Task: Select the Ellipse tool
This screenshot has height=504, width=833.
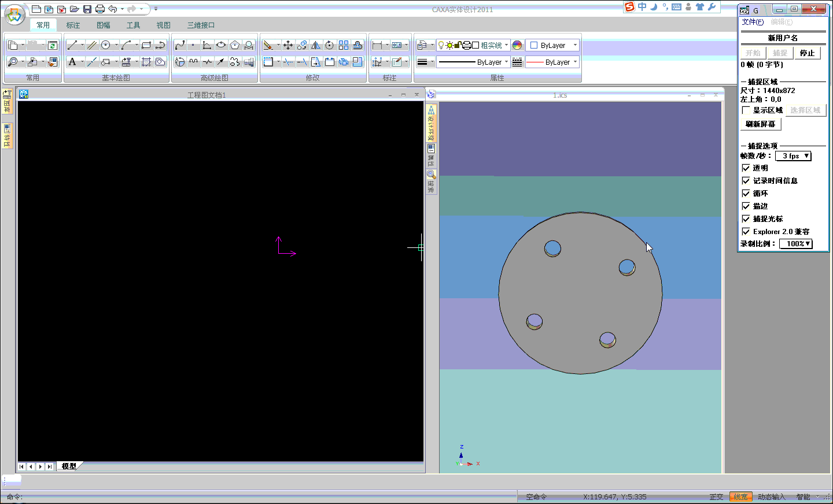Action: 221,45
